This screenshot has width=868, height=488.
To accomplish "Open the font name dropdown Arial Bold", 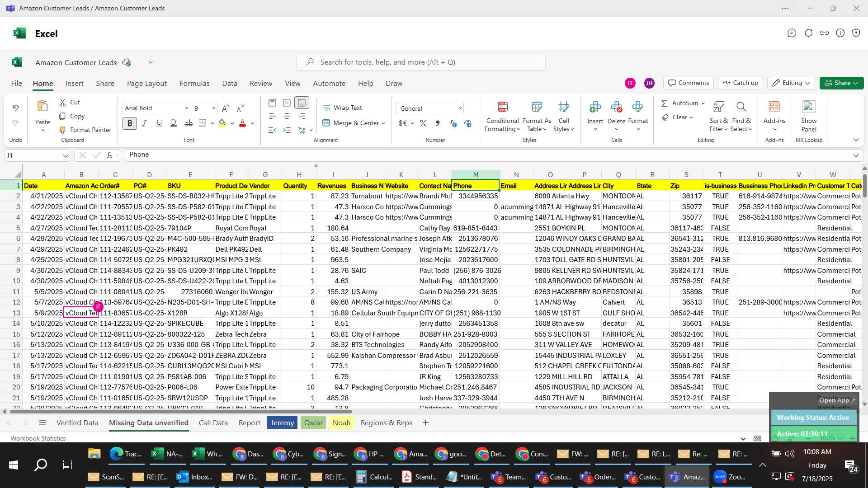I will [x=186, y=108].
